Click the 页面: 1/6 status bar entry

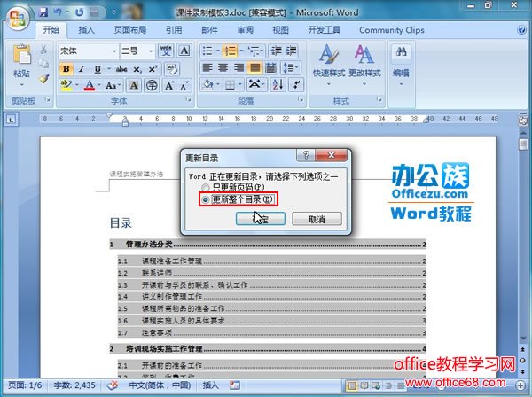[x=25, y=385]
